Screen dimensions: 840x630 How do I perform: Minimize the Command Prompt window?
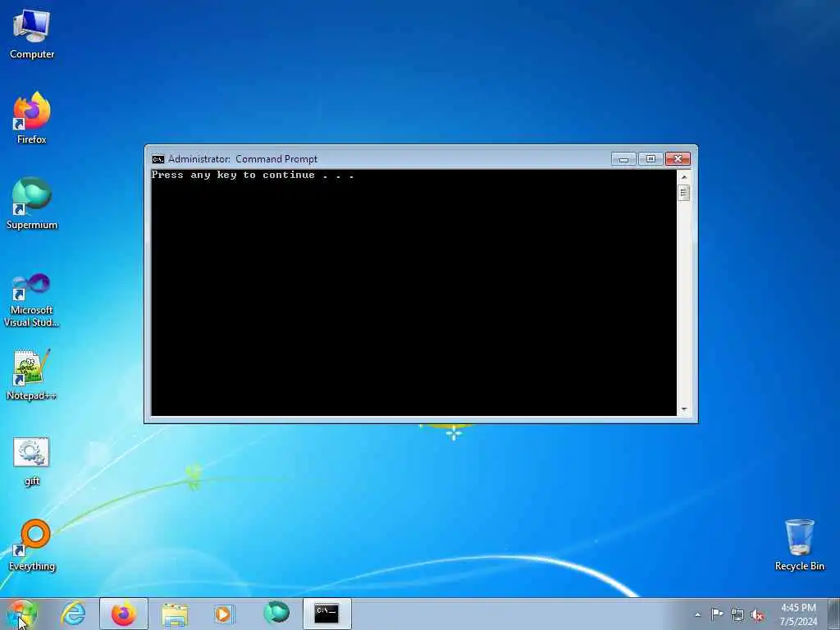click(x=623, y=159)
